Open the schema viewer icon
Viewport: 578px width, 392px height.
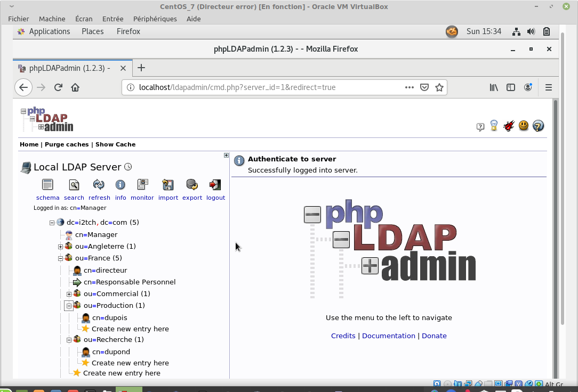point(47,185)
